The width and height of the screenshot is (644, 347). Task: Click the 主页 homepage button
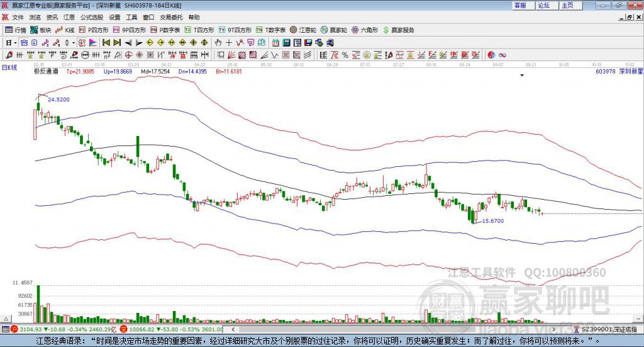point(571,5)
